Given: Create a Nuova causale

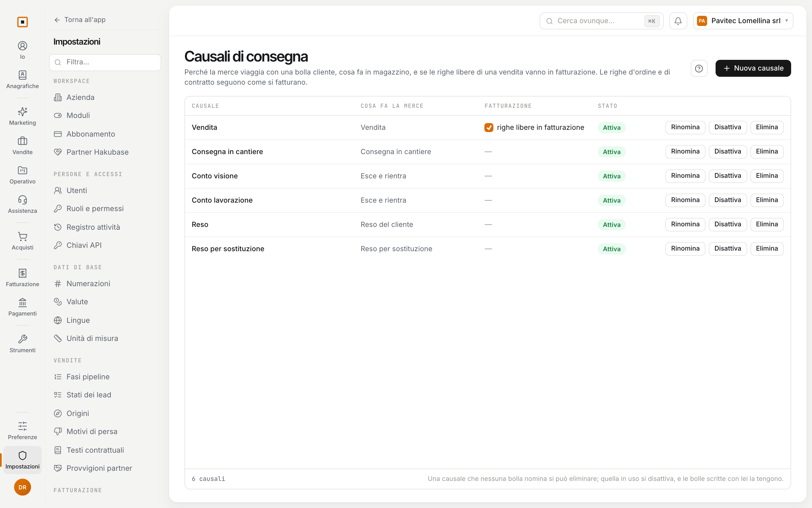Looking at the screenshot, I should [x=753, y=69].
